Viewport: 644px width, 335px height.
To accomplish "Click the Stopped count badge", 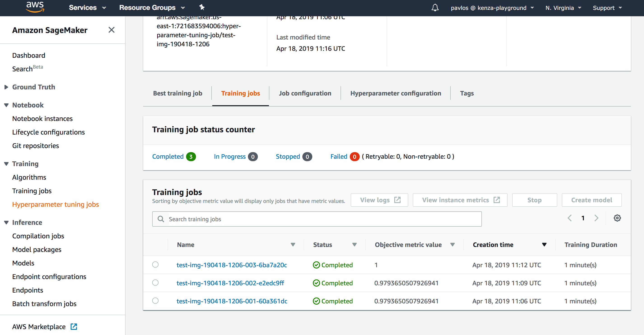I will 307,157.
